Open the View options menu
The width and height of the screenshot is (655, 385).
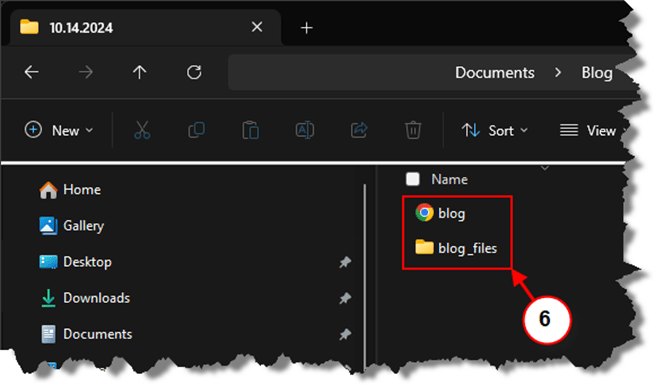coord(588,131)
